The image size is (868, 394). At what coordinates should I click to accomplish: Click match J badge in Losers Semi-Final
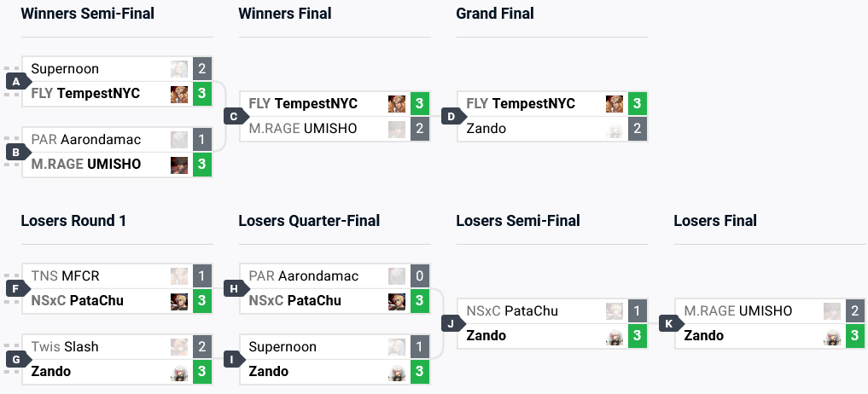point(451,323)
